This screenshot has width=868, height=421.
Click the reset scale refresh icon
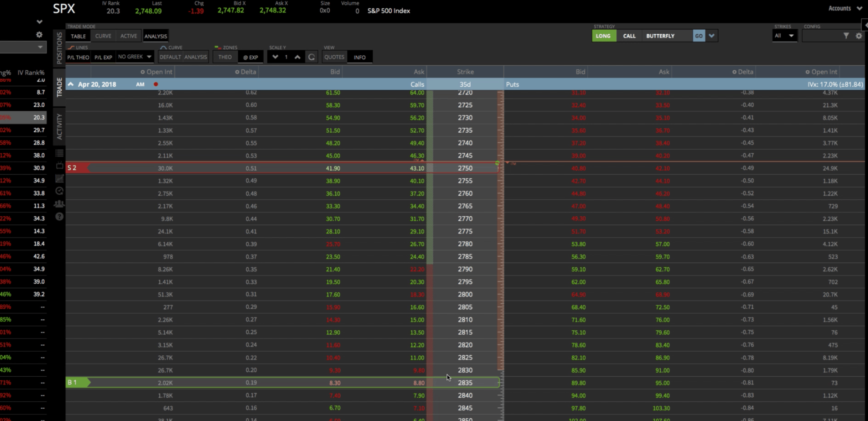pyautogui.click(x=311, y=57)
